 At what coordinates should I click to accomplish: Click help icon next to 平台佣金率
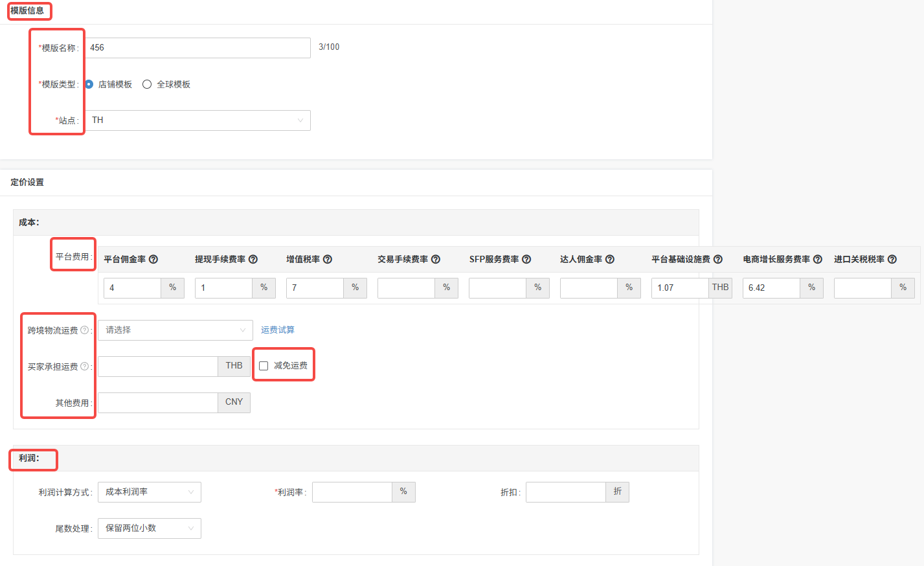[x=153, y=259]
